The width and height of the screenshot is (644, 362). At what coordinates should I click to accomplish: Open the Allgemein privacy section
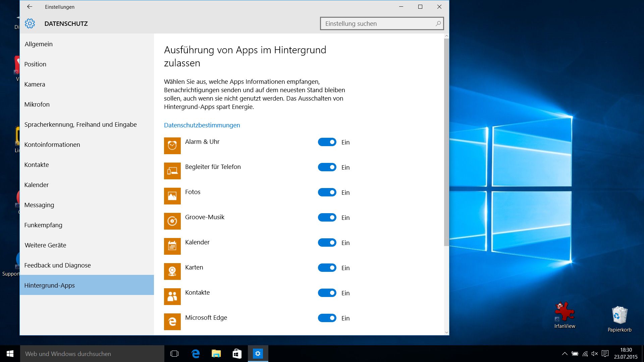[87, 44]
